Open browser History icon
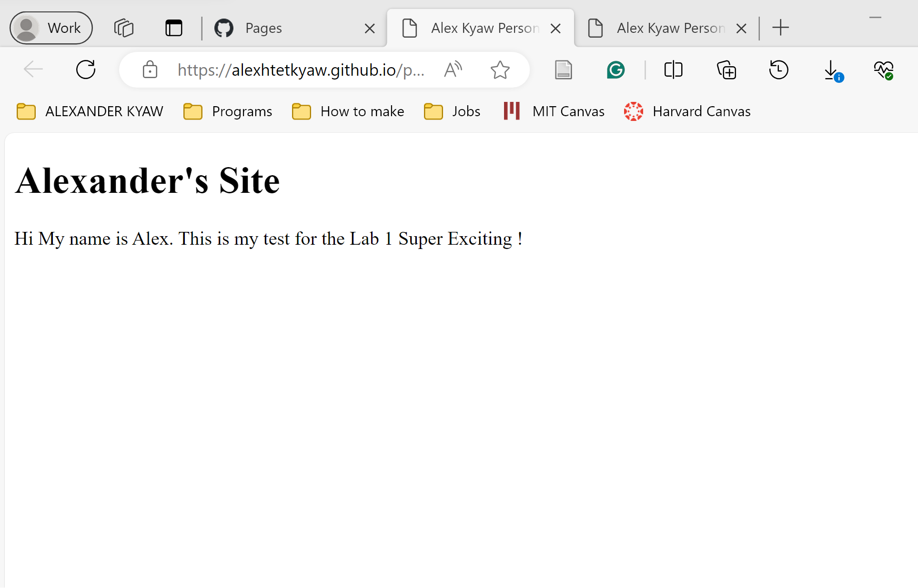Image resolution: width=918 pixels, height=588 pixels. (778, 70)
